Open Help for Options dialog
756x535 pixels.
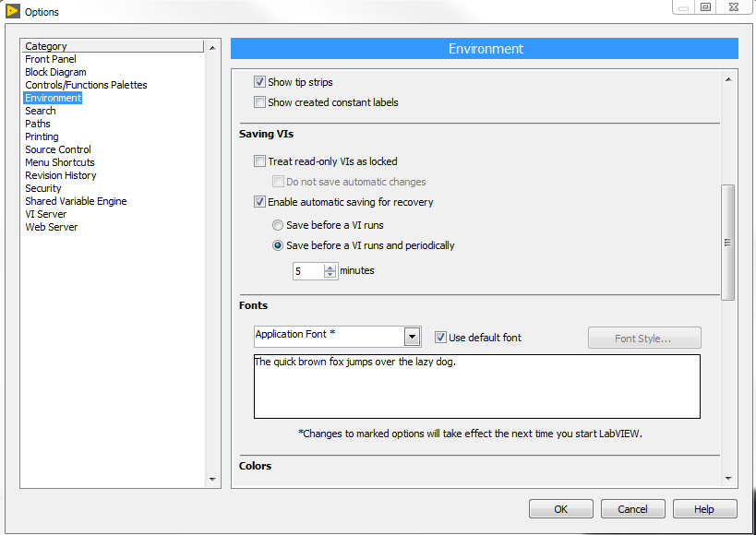coord(704,509)
